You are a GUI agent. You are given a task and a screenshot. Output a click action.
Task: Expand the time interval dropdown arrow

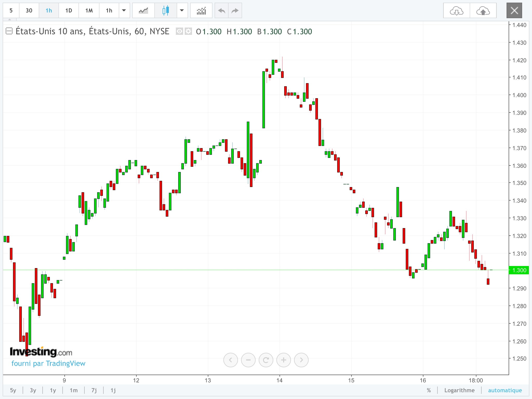[x=124, y=11]
